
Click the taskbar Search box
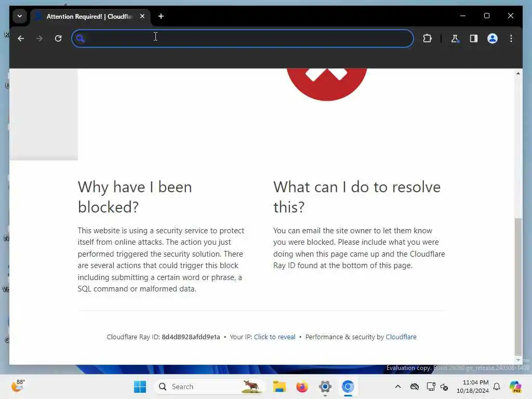click(209, 387)
